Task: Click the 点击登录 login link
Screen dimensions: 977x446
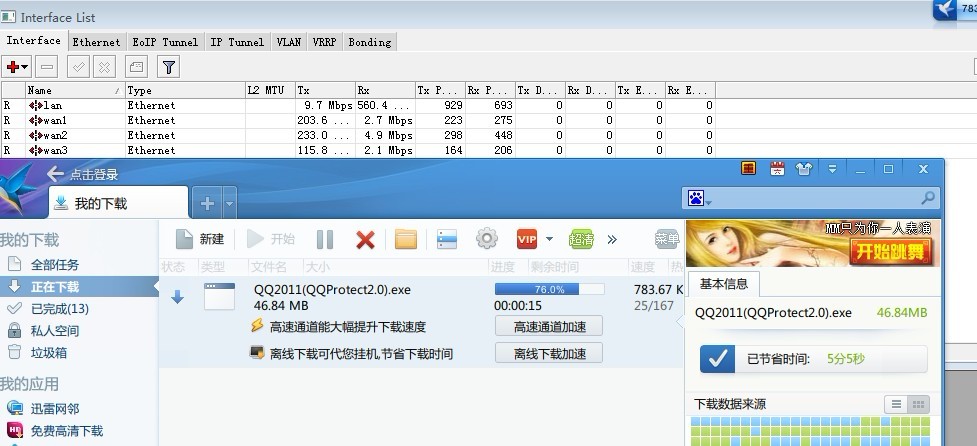Action: 93,174
